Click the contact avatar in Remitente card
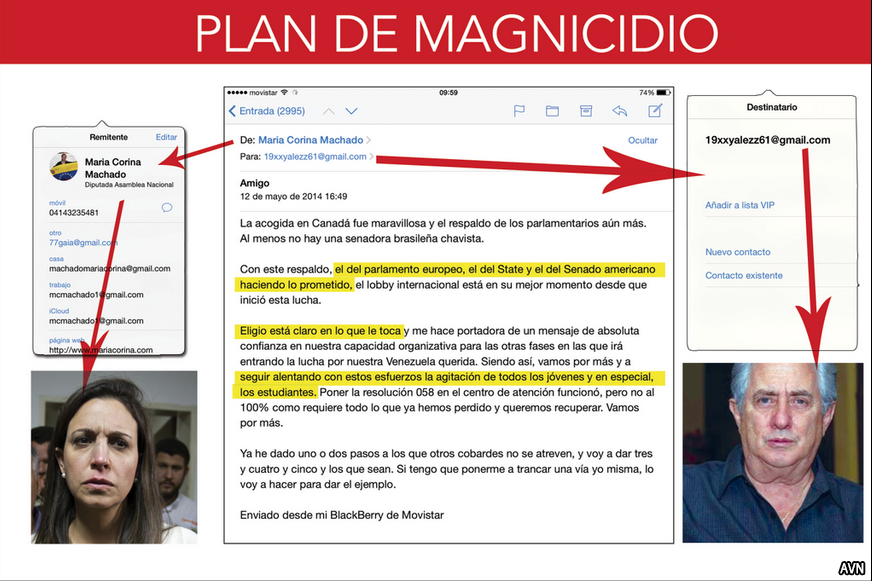Screen dimensions: 872x581 tap(64, 166)
